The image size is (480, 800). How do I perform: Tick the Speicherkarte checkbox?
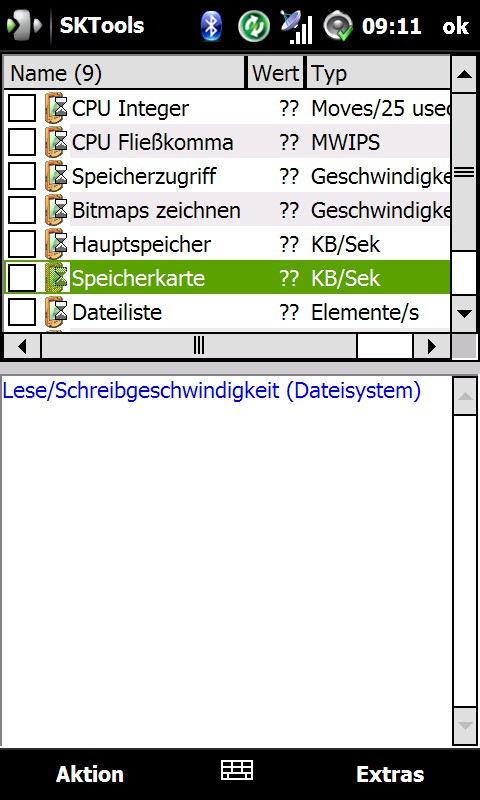[x=22, y=278]
